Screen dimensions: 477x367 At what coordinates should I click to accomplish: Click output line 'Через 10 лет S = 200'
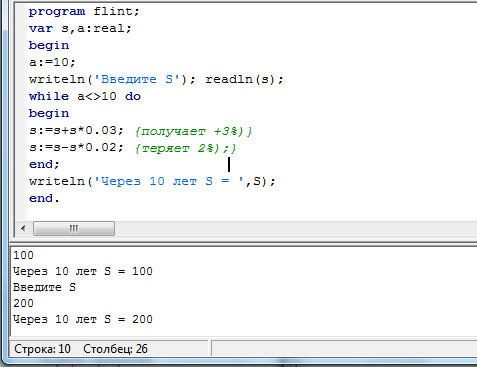(83, 319)
